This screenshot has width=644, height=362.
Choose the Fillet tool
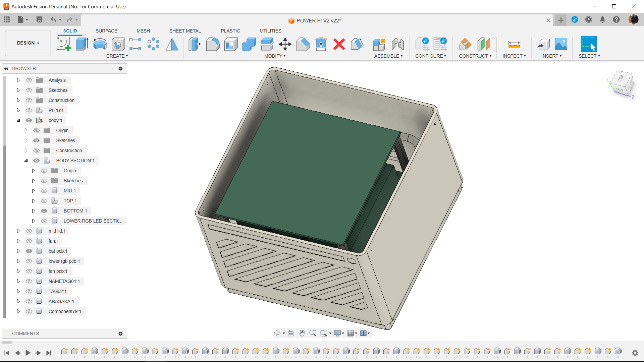(x=213, y=44)
